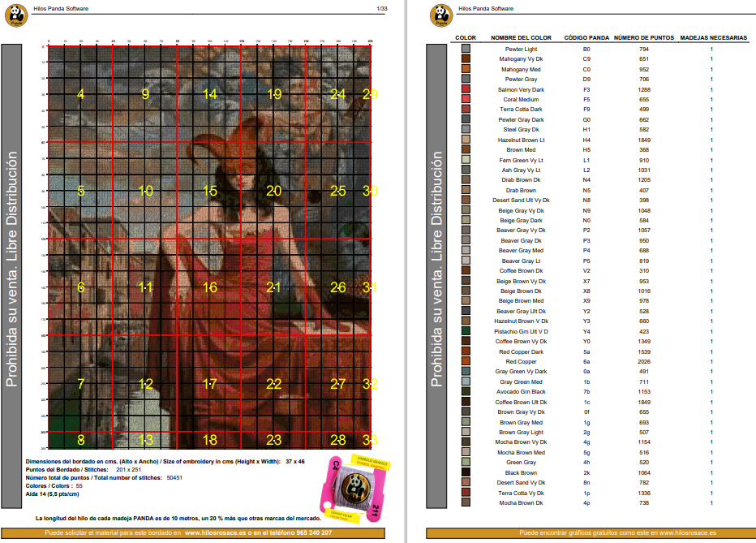Click the stitch count 2026
Image resolution: width=756 pixels, height=543 pixels.
pos(644,362)
